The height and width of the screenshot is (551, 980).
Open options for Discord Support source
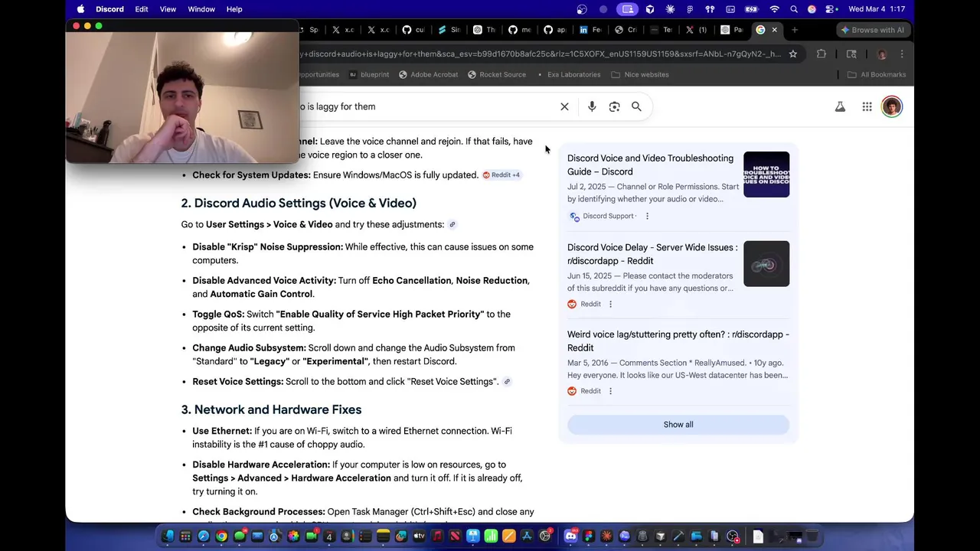pos(647,217)
